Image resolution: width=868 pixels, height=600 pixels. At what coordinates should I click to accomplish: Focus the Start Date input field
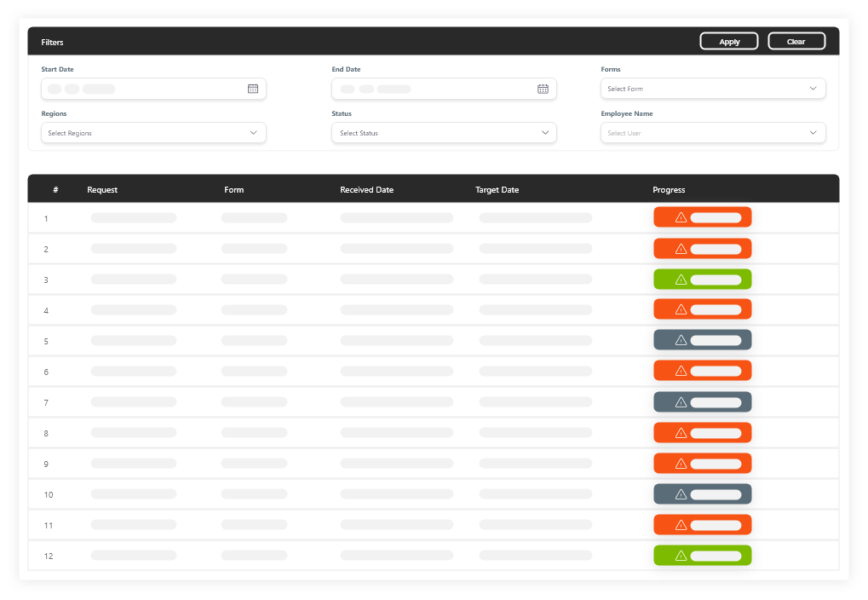point(153,89)
